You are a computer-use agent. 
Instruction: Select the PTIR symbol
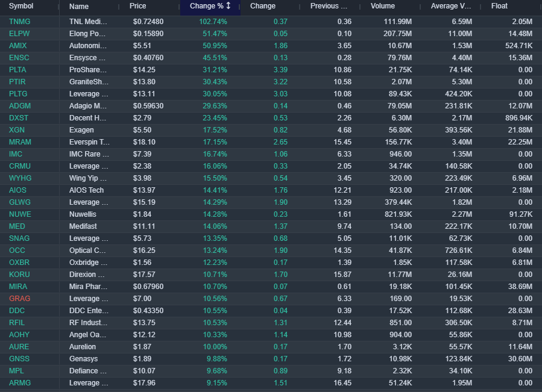coord(17,82)
